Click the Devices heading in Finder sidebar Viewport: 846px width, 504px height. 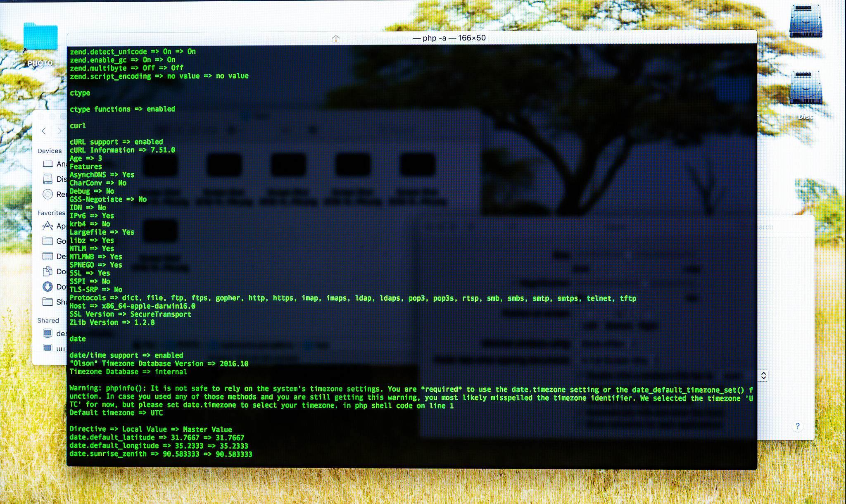point(50,151)
